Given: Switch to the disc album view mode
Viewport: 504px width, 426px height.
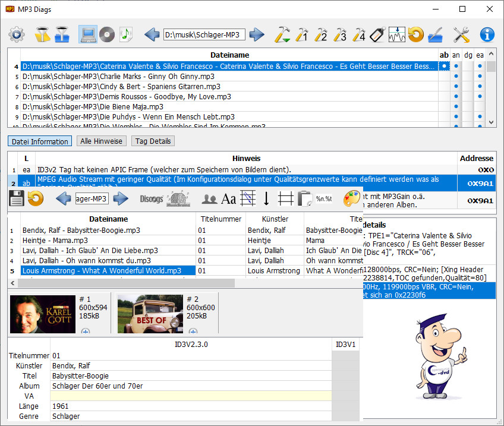Looking at the screenshot, I should 107,34.
